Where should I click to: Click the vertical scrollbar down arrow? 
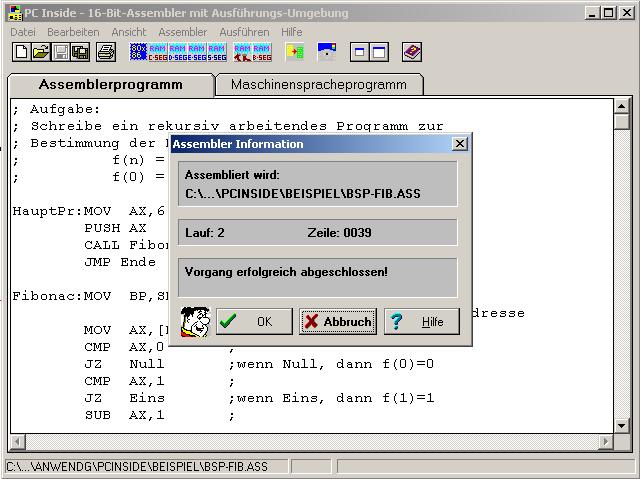[x=622, y=426]
